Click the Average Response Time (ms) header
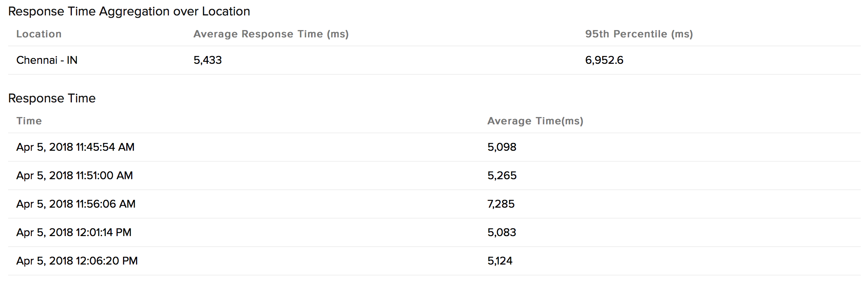The width and height of the screenshot is (868, 282). [271, 34]
